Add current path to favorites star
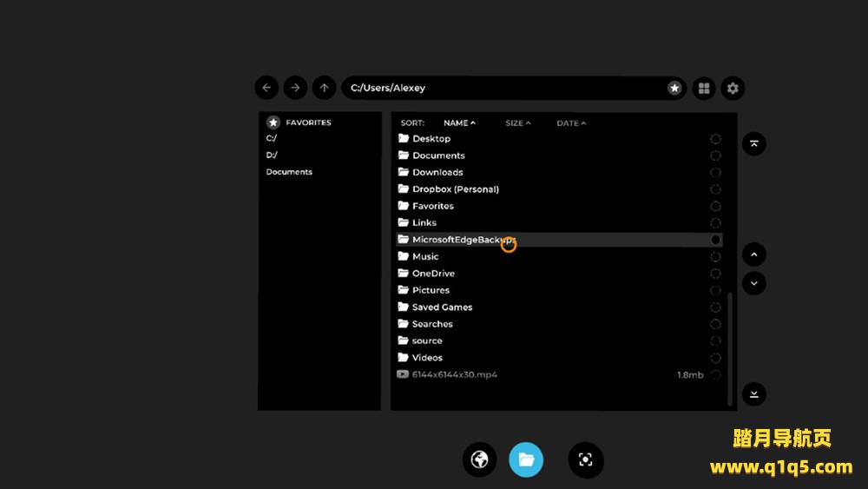Viewport: 868px width, 489px height. [x=674, y=88]
